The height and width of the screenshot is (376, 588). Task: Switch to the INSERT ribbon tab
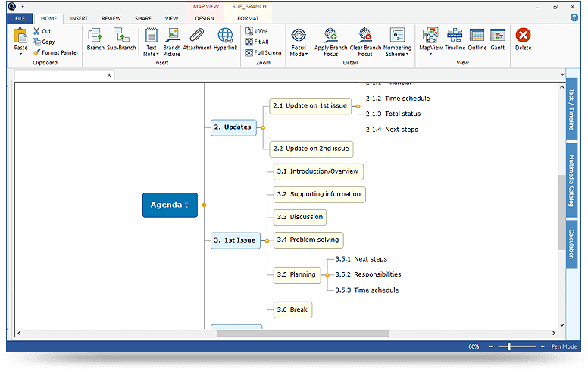79,18
